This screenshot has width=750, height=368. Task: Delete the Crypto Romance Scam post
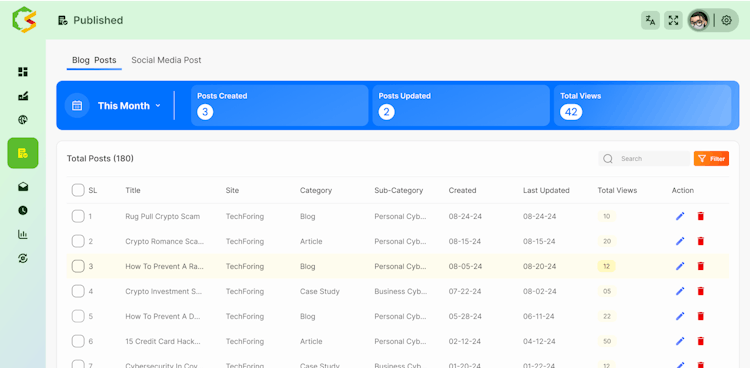pos(700,241)
